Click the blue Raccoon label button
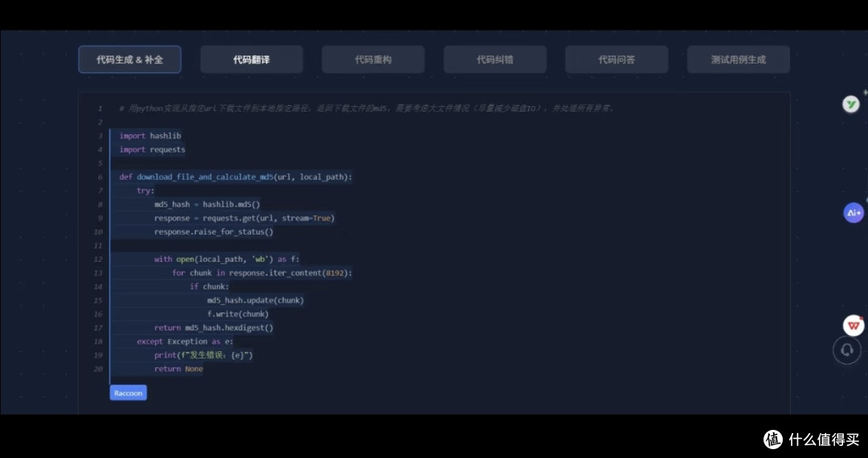This screenshot has height=458, width=868. [x=129, y=393]
